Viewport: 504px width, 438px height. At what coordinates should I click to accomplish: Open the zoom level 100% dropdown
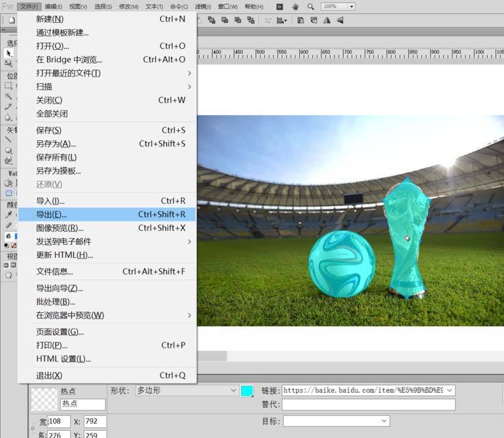pos(351,7)
